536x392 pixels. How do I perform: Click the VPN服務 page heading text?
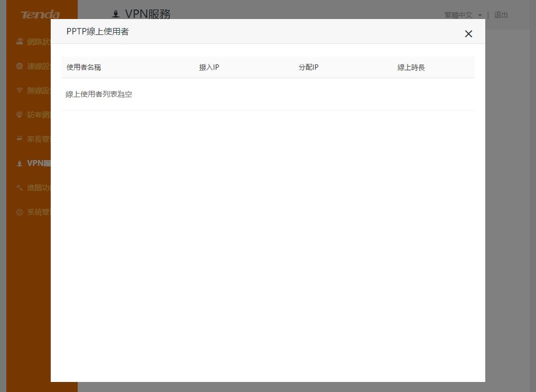147,14
